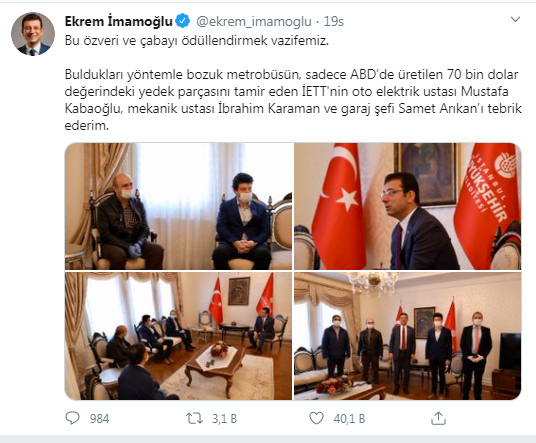Click the reply speech bubble icon
Viewport: 536px width, 443px height.
72,418
